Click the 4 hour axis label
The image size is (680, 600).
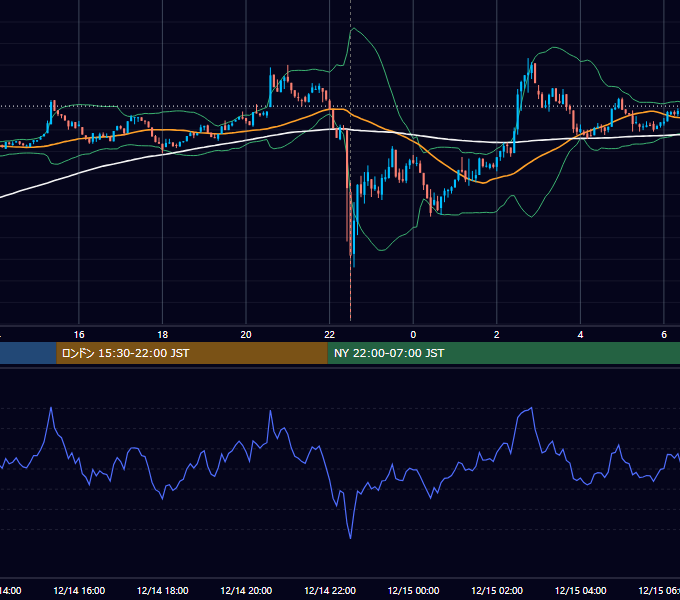580,335
